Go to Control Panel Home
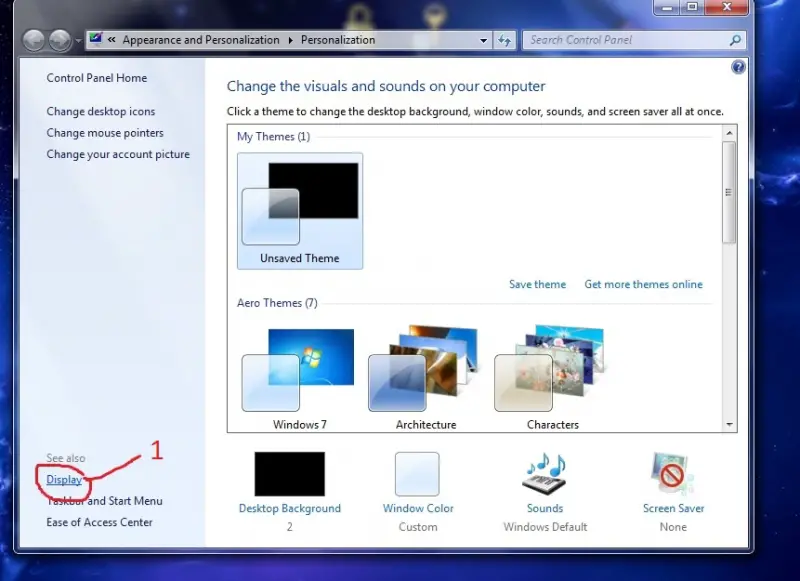Viewport: 800px width, 581px height. pos(96,78)
